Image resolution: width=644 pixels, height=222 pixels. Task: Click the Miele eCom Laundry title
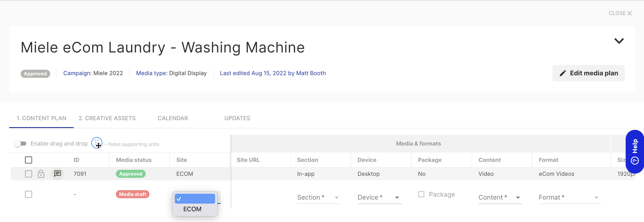coord(163,47)
